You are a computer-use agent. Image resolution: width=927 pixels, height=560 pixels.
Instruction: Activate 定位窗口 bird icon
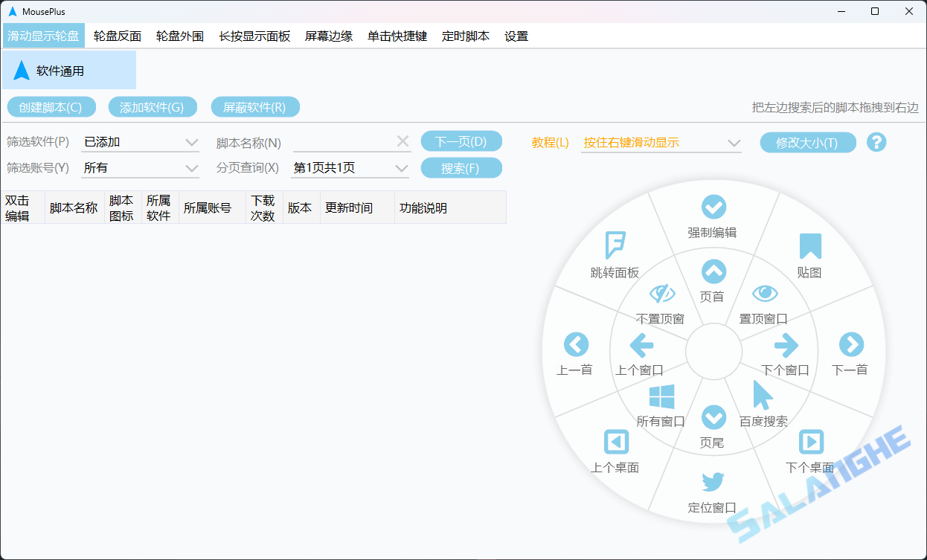[x=713, y=481]
